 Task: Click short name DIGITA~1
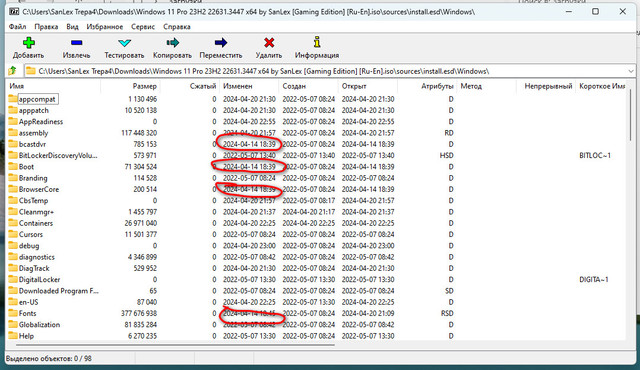[594, 279]
